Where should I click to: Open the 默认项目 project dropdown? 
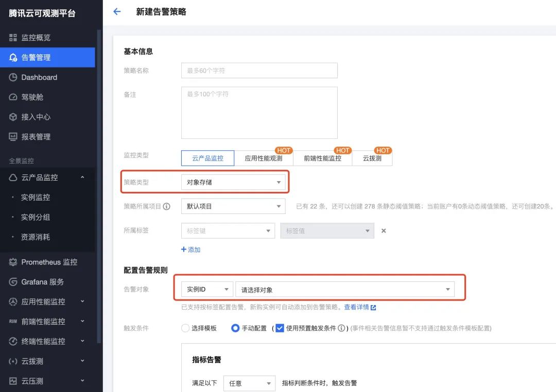[233, 206]
